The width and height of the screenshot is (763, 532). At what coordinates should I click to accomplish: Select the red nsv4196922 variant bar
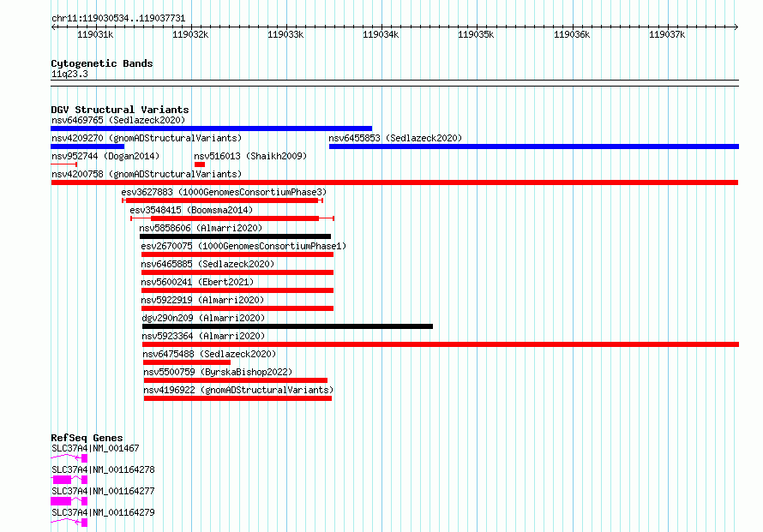(x=238, y=398)
